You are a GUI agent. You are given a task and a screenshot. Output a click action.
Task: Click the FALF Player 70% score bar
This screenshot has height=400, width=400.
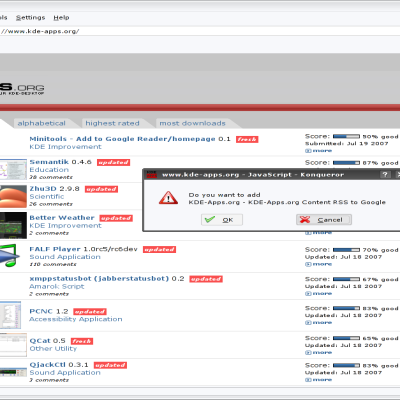(x=346, y=250)
